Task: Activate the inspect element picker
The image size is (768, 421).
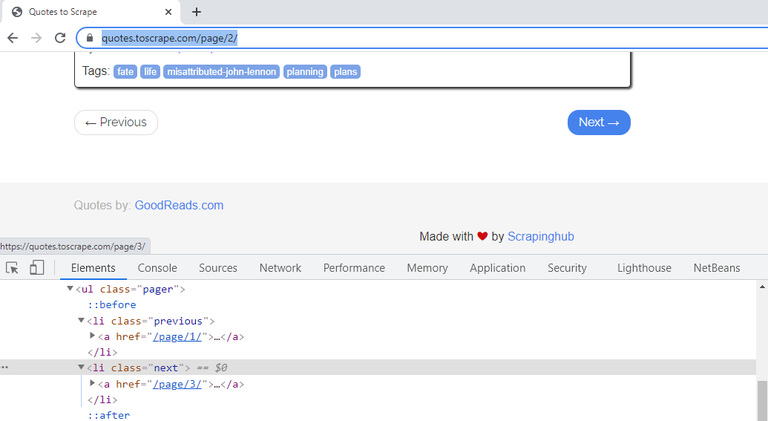Action: 13,268
